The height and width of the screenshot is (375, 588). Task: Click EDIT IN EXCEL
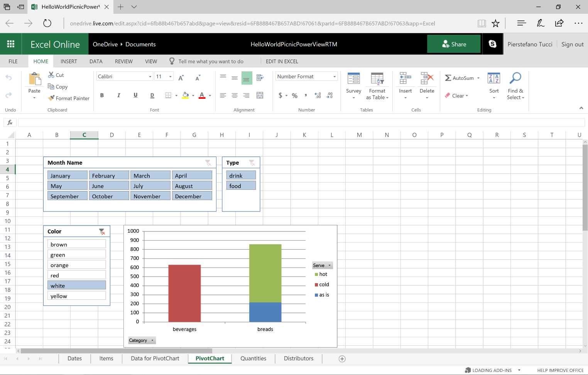point(282,61)
